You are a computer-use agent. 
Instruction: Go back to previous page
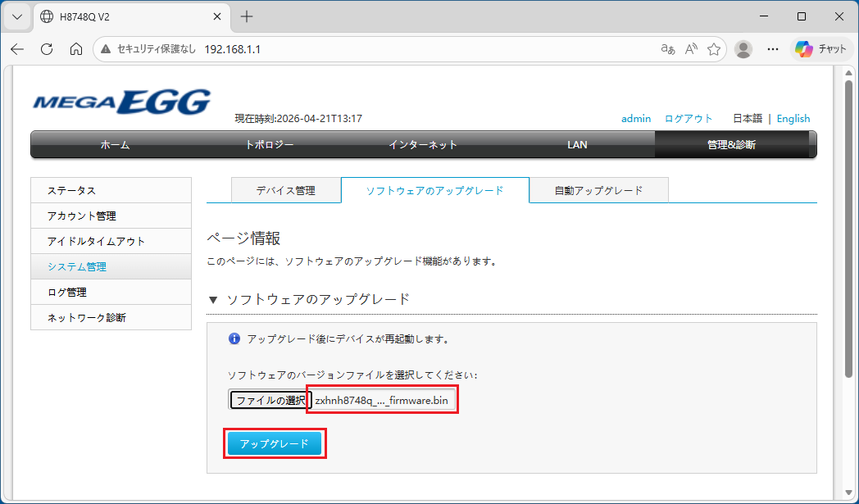click(x=17, y=49)
